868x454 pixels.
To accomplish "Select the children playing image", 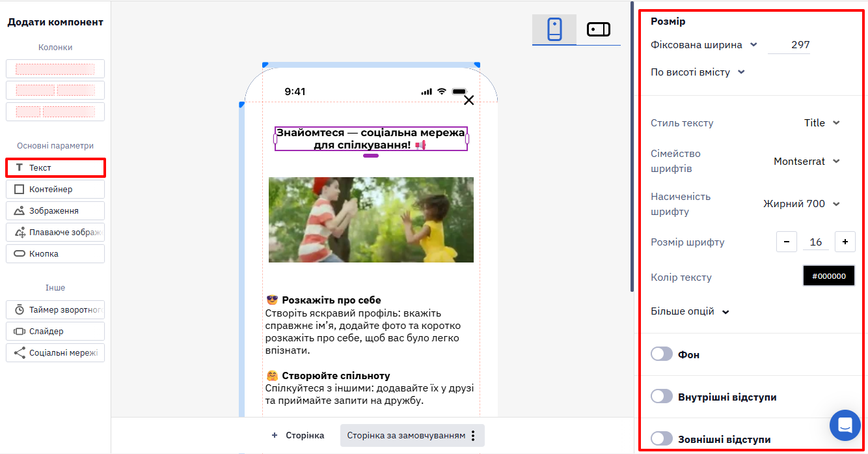I will (x=371, y=220).
